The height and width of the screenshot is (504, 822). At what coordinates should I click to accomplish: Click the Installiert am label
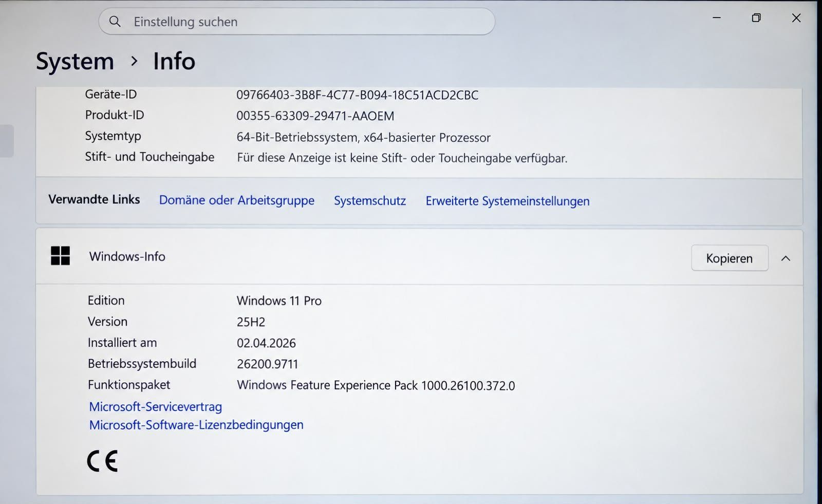[122, 343]
